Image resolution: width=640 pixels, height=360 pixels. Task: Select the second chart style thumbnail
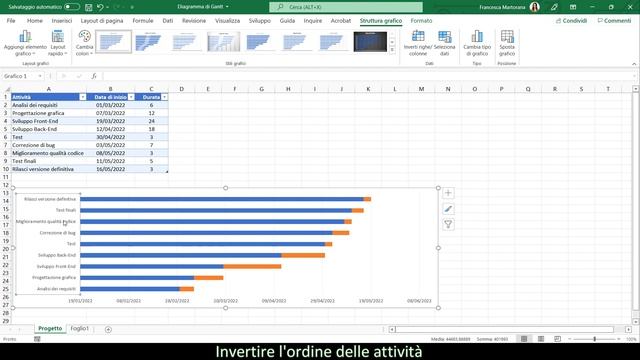pos(149,41)
